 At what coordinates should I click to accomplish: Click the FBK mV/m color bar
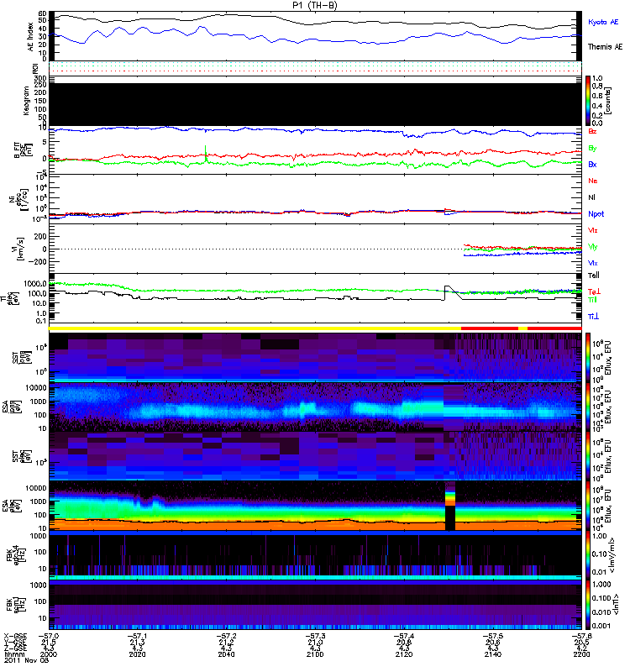(588, 556)
